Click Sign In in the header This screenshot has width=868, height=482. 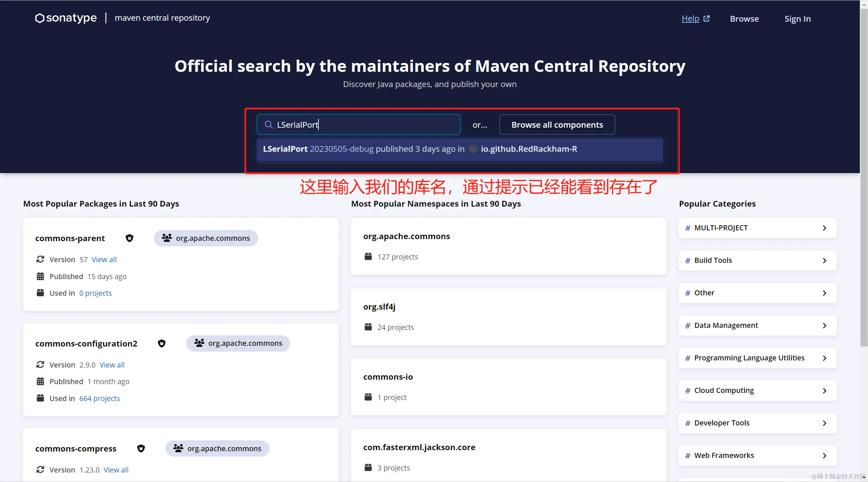coord(797,19)
